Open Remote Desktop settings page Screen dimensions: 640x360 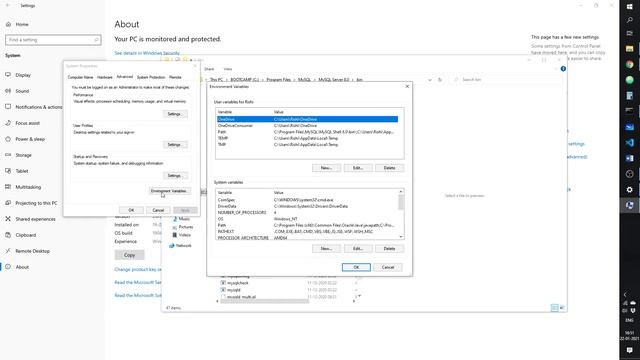(27, 251)
